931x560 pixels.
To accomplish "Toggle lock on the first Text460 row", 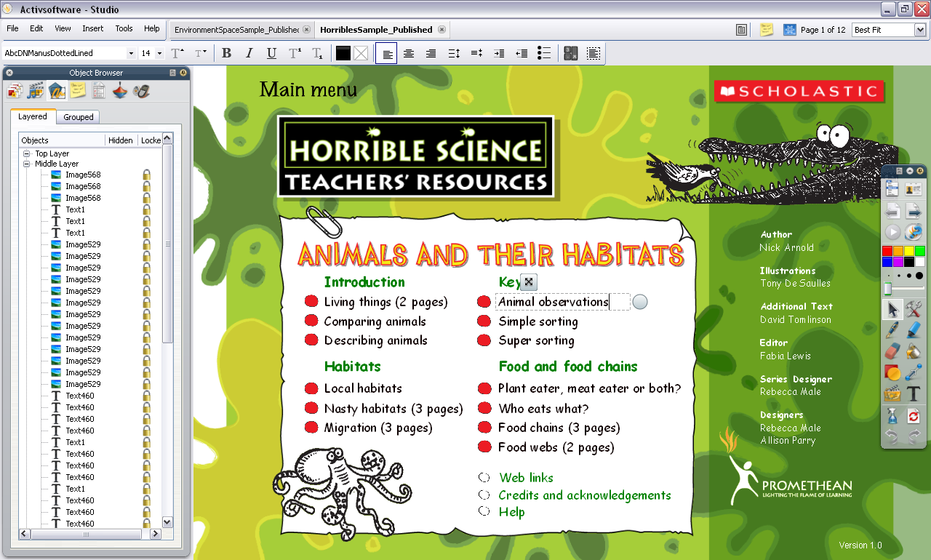I will tap(147, 396).
